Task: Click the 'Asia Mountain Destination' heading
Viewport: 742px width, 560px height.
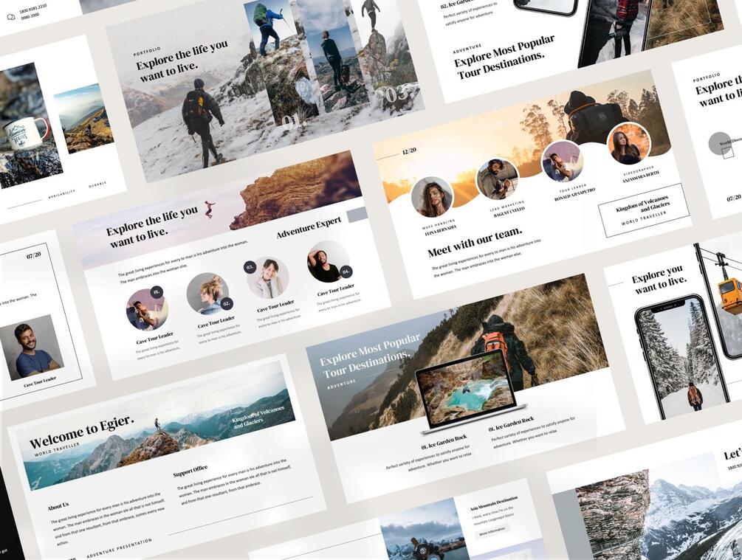Action: (494, 503)
